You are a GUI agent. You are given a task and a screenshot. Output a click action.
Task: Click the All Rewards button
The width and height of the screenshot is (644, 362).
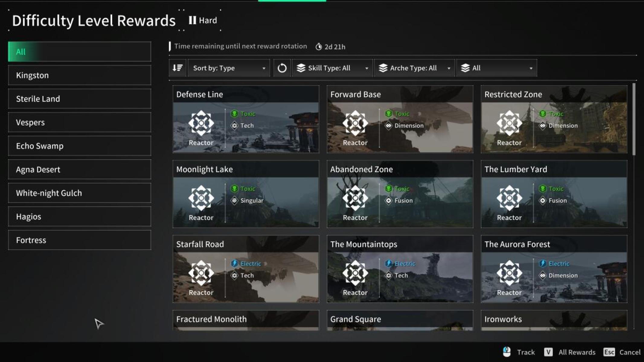click(577, 352)
